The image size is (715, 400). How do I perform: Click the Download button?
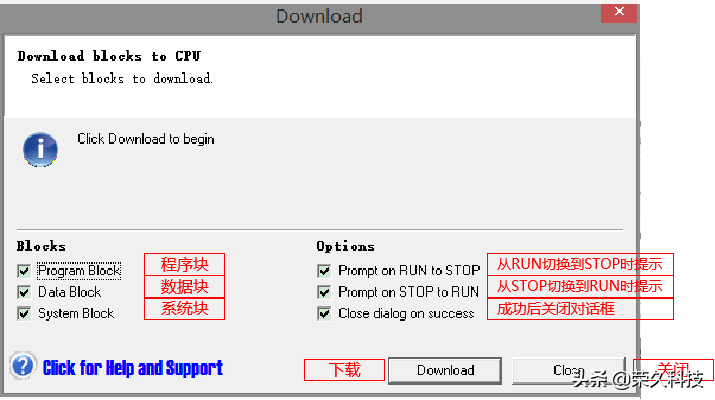pyautogui.click(x=445, y=370)
